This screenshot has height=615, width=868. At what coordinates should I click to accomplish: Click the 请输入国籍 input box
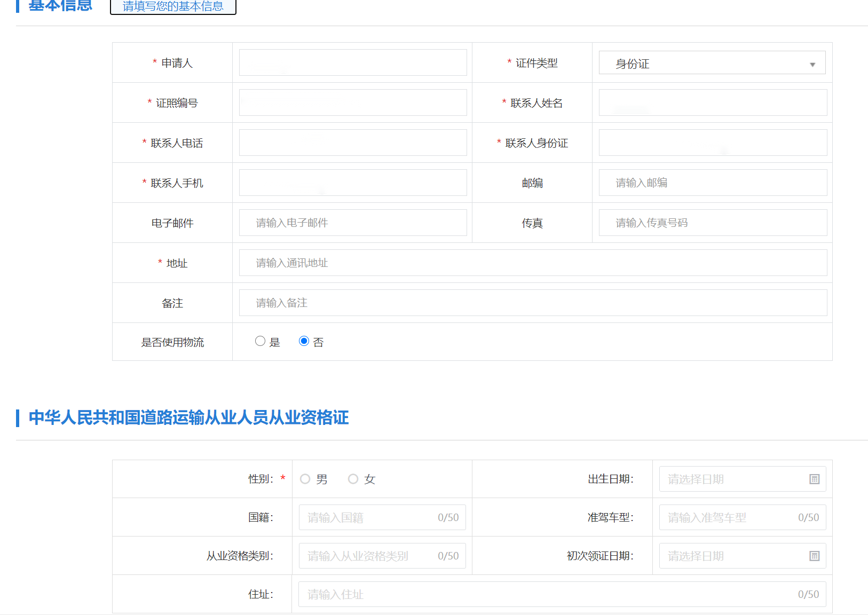click(368, 517)
